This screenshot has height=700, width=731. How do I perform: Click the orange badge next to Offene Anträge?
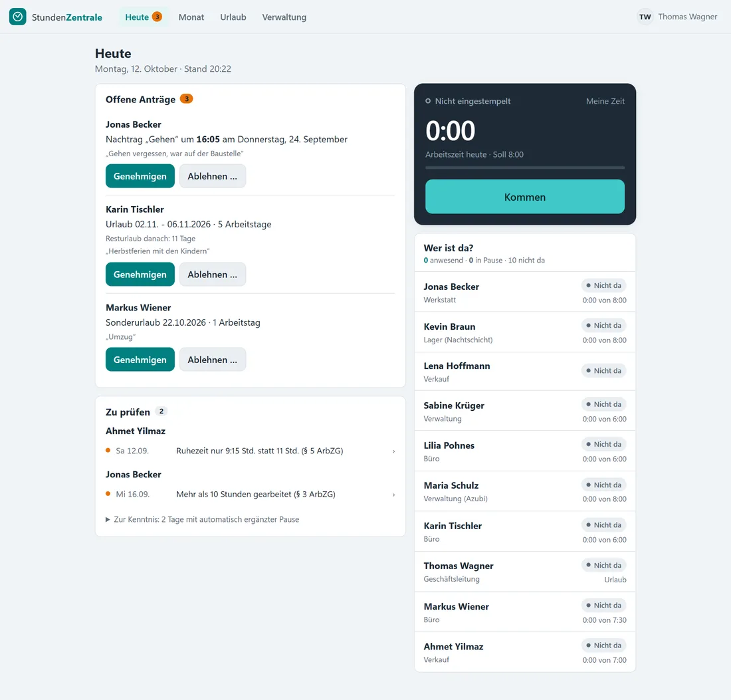(x=187, y=99)
